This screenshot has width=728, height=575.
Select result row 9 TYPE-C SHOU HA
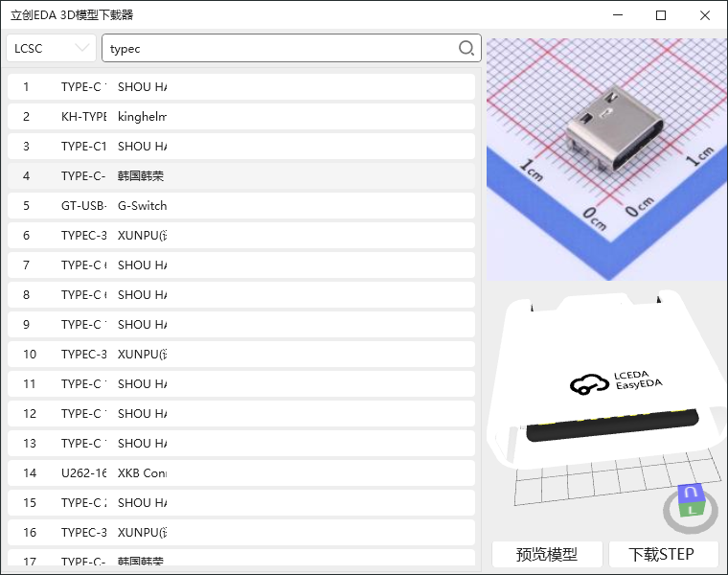pos(241,325)
